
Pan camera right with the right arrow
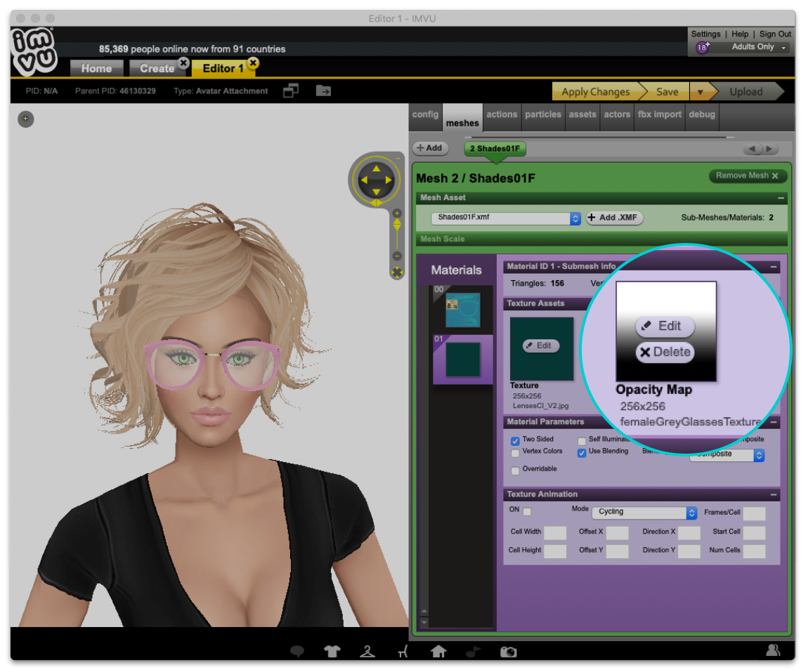[x=389, y=180]
